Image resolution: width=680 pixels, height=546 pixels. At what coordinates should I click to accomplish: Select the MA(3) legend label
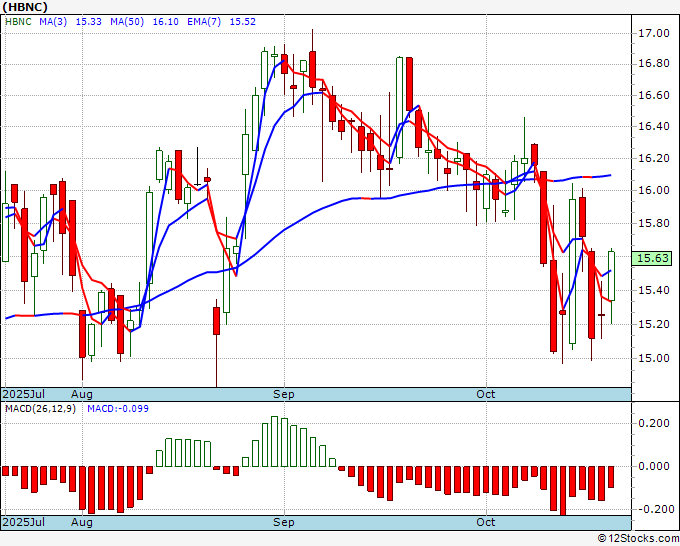coord(53,22)
